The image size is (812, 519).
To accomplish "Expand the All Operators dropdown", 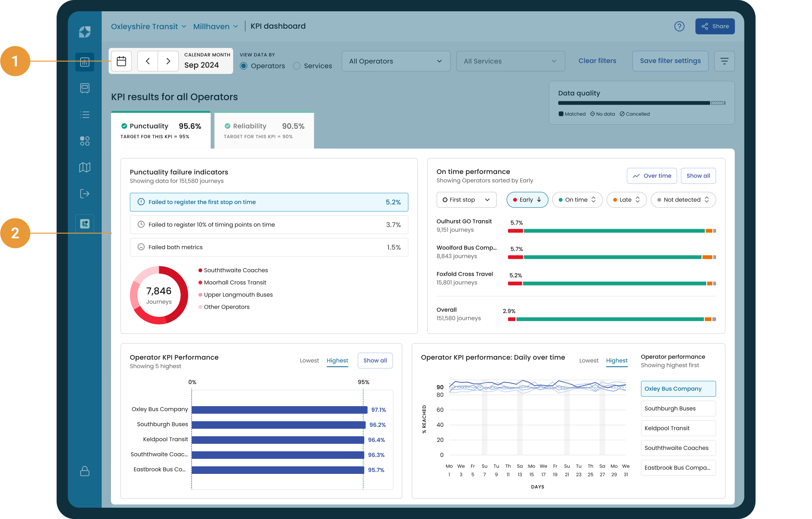I will click(396, 61).
